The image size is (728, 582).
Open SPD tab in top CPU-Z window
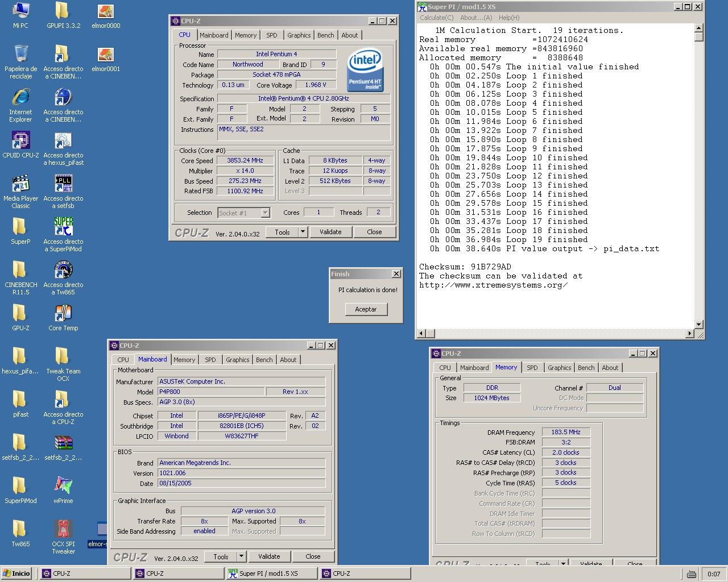pos(272,35)
